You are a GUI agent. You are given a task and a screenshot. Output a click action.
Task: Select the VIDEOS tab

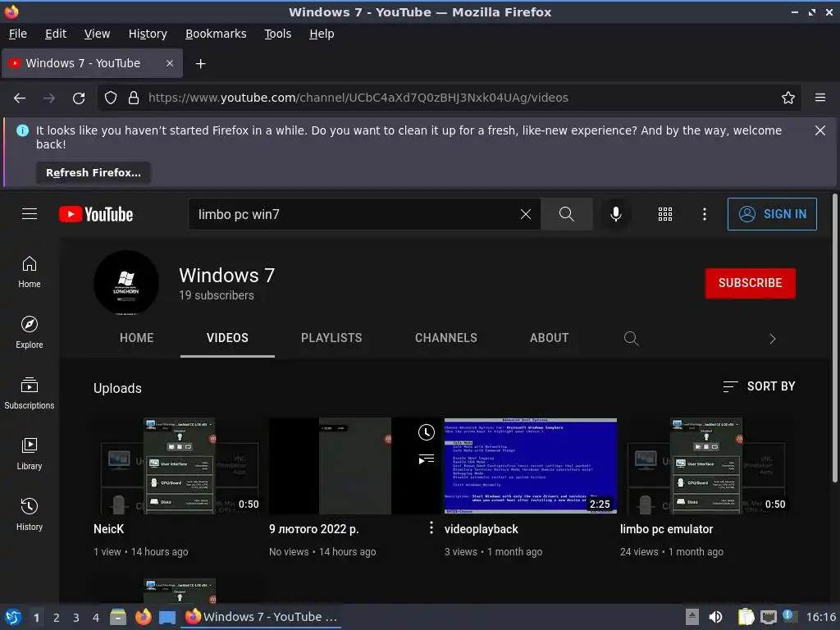(227, 338)
